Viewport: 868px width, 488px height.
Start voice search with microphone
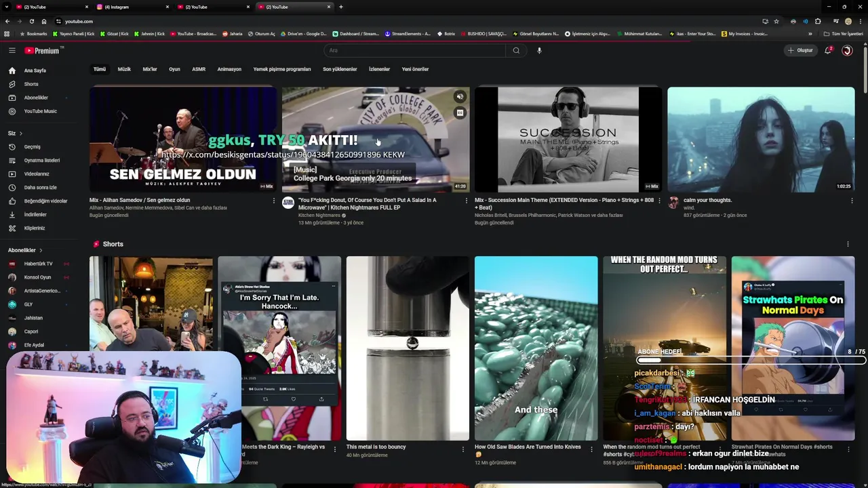coord(539,50)
